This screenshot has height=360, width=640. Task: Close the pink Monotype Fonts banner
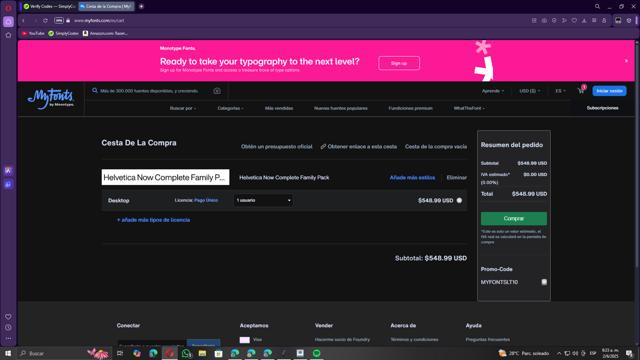pos(626,61)
